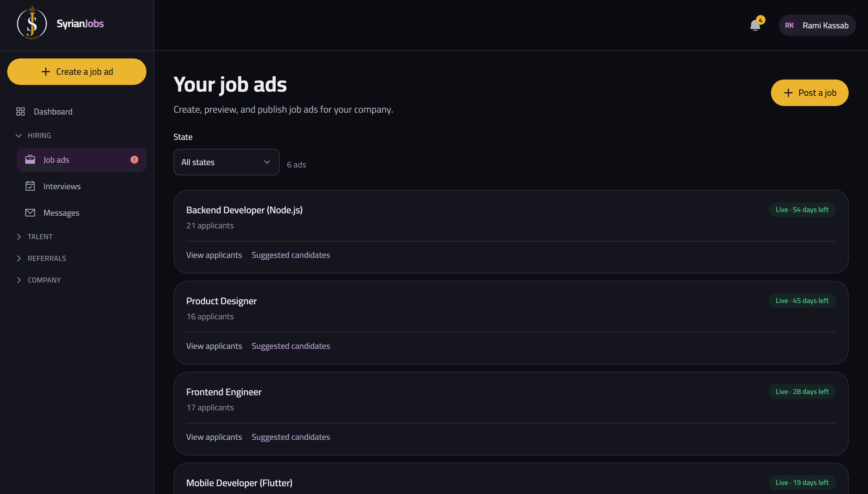Click the Product Designer job title
The width and height of the screenshot is (868, 494).
(221, 301)
